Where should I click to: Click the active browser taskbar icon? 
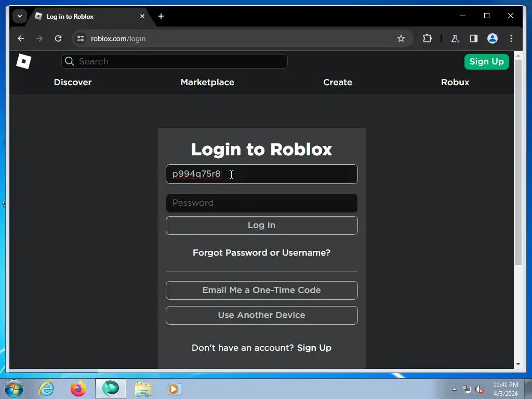pyautogui.click(x=111, y=389)
